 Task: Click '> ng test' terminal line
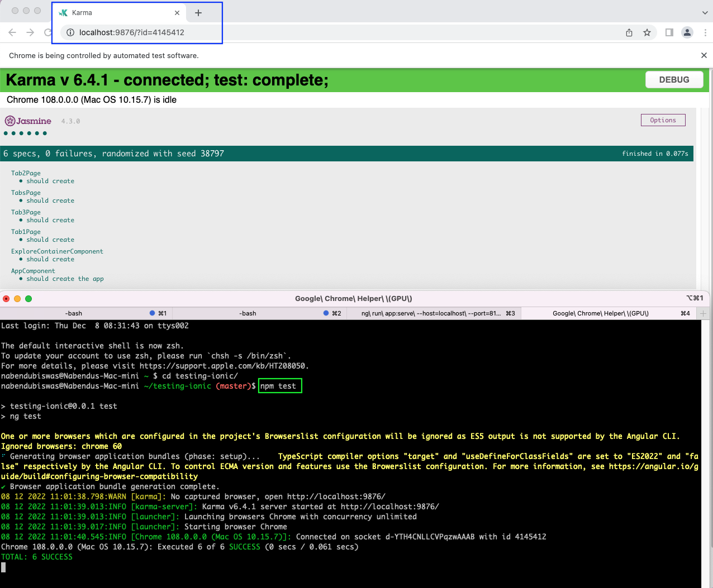pos(21,416)
